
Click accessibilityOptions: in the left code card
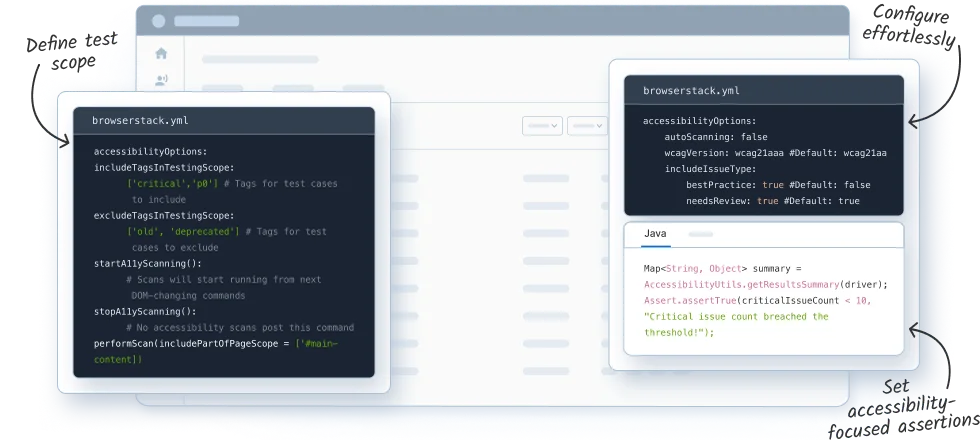[150, 152]
